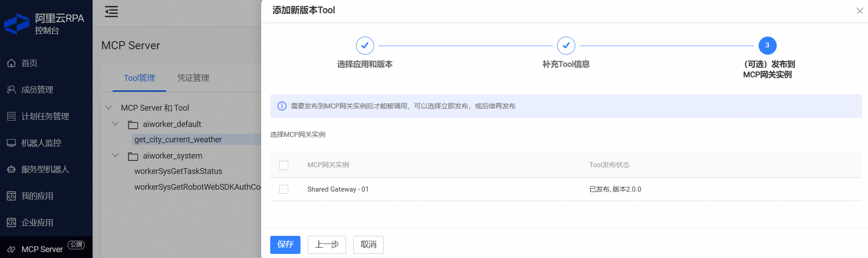Image resolution: width=868 pixels, height=258 pixels.
Task: Click the Tool发布状态 column header
Action: (609, 165)
